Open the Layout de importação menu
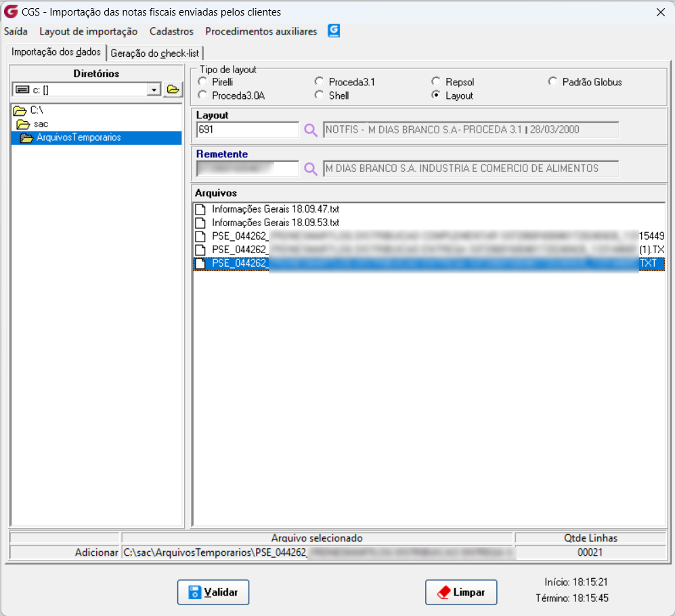Screen dimensions: 675x616 (88, 31)
